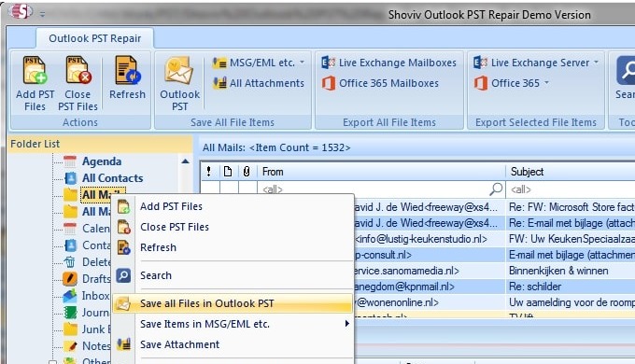Click Office 365 Mailboxes icon
Image resolution: width=635 pixels, height=364 pixels.
point(328,83)
